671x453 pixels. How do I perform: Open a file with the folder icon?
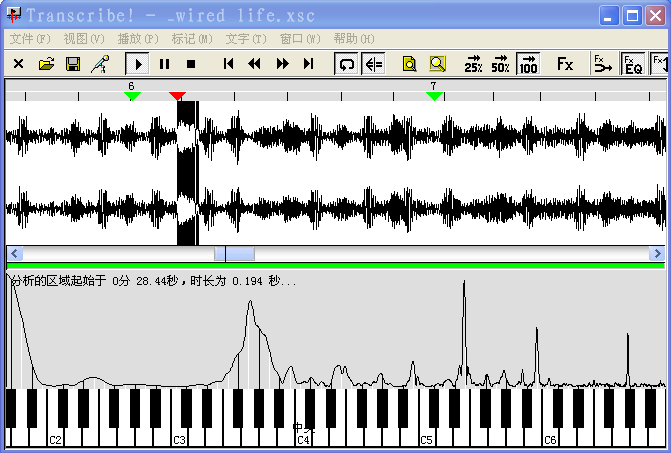(x=46, y=64)
